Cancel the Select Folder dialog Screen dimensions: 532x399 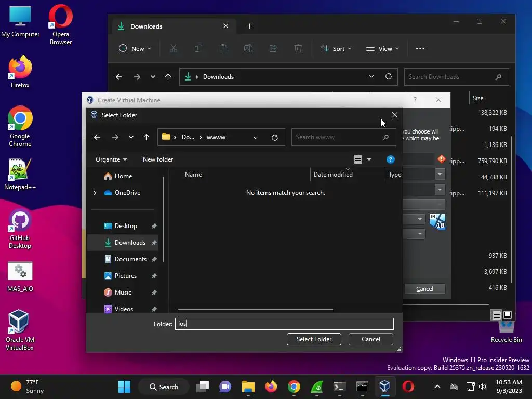pyautogui.click(x=371, y=339)
